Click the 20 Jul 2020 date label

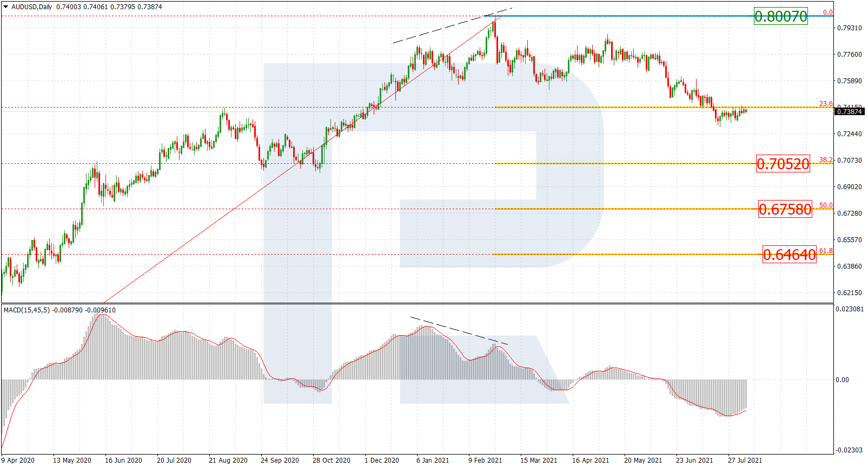click(x=174, y=461)
